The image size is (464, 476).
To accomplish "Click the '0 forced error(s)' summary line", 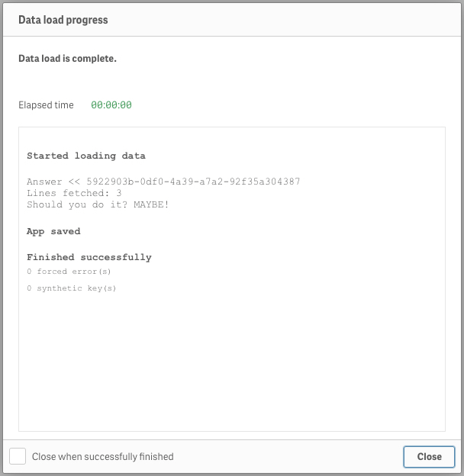I will point(69,272).
